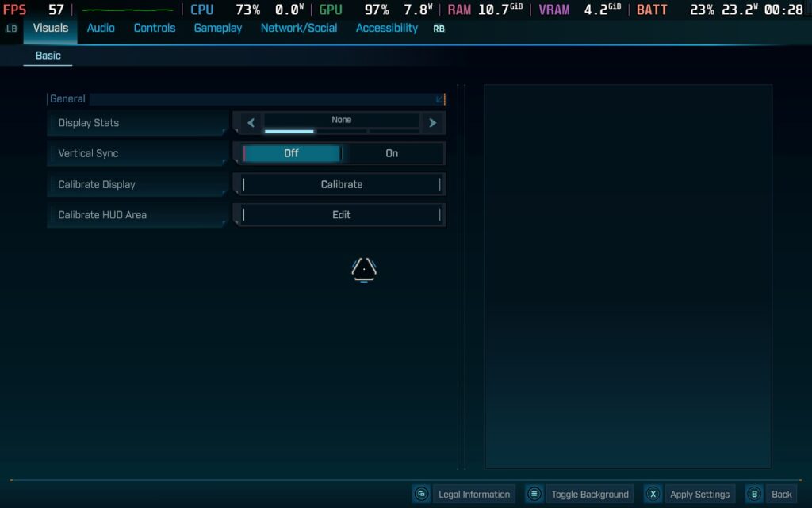Select the Basic sub-tab
This screenshot has height=508, width=812.
48,56
